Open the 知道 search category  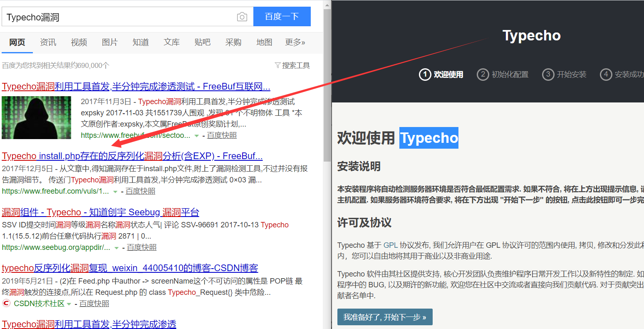(x=140, y=42)
